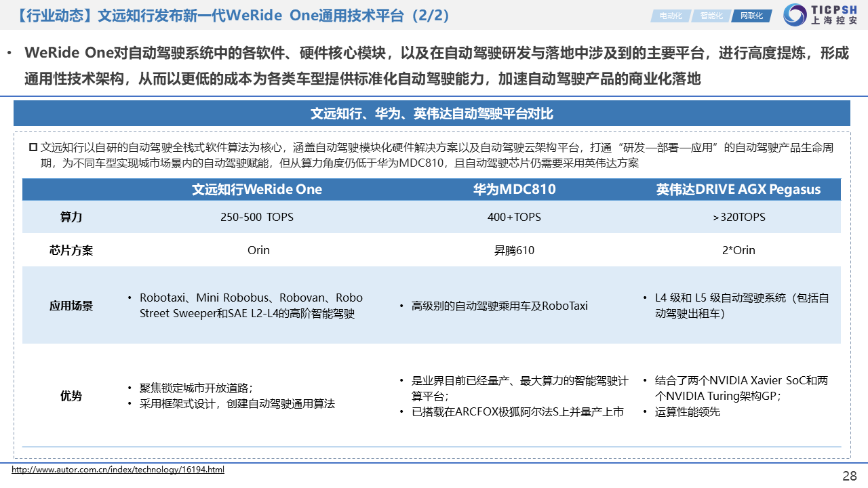The height and width of the screenshot is (488, 868).
Task: Select the 算力 row label
Action: (x=71, y=217)
